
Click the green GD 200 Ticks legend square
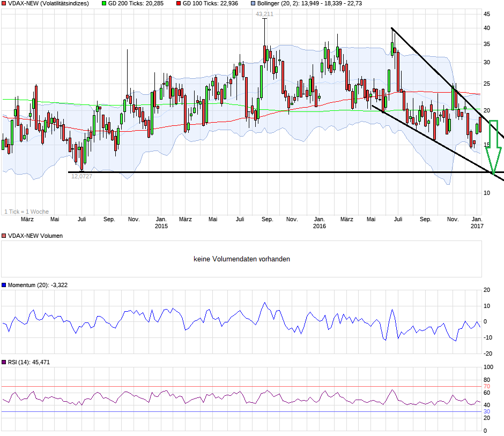[104, 4]
